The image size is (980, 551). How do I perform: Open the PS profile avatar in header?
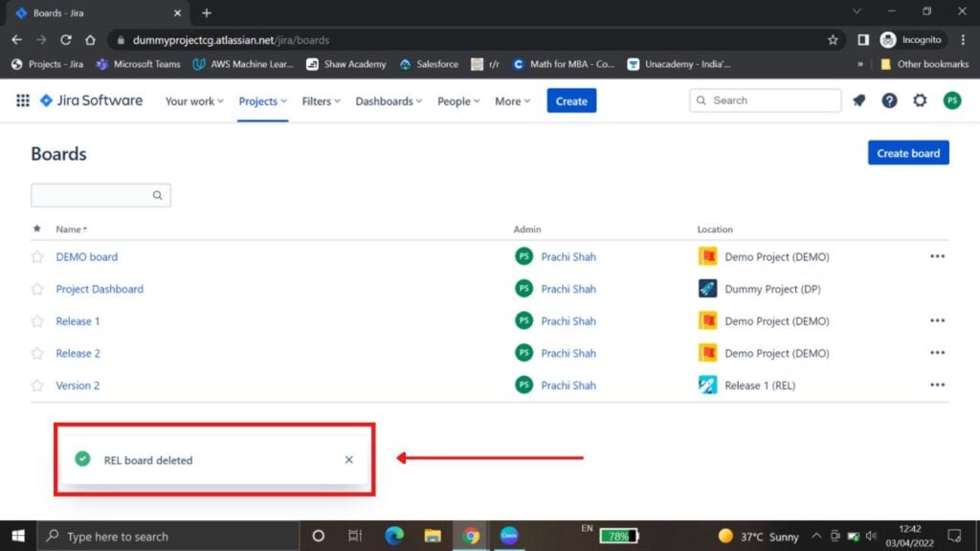click(951, 100)
